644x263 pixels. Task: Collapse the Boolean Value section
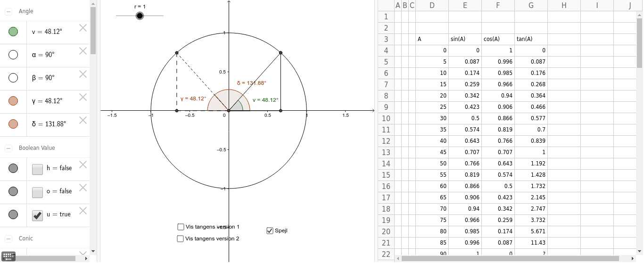click(x=8, y=148)
